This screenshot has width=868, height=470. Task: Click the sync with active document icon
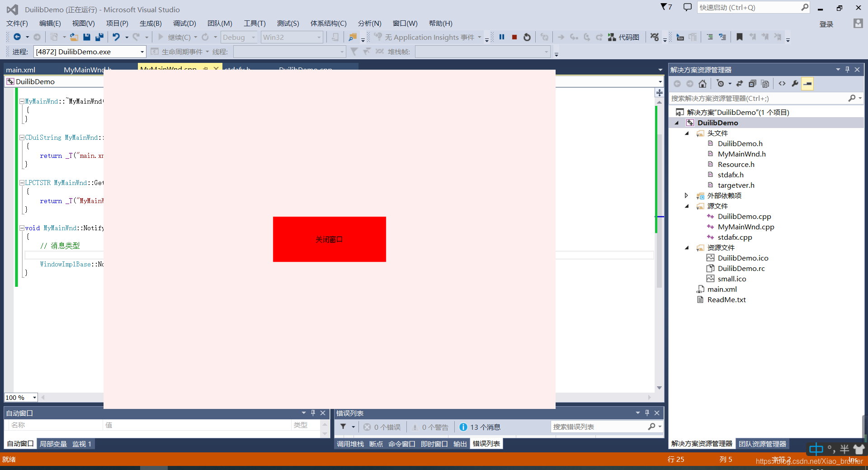(x=740, y=84)
